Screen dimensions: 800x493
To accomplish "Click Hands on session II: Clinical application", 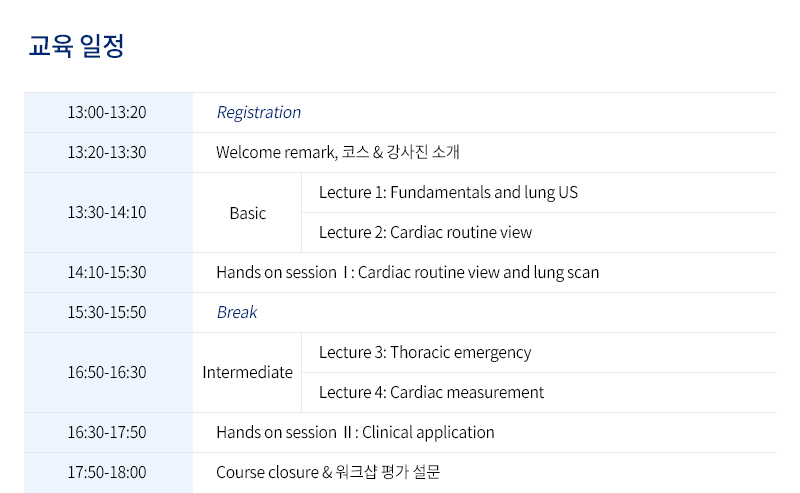I will tap(355, 433).
